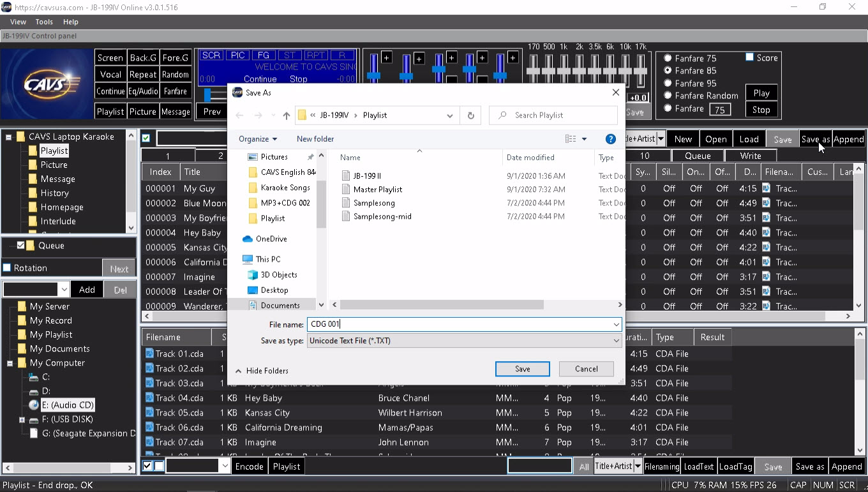
Task: Uncheck the bottom file list checkbox
Action: tap(147, 466)
